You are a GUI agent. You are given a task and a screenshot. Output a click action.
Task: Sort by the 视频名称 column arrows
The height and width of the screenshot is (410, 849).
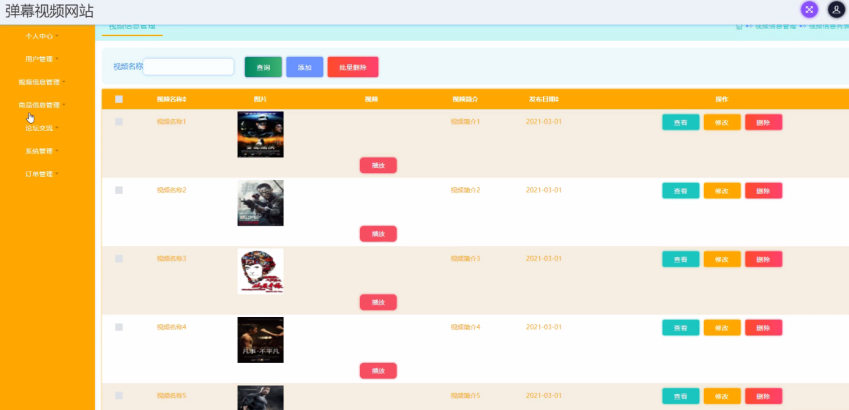[185, 100]
